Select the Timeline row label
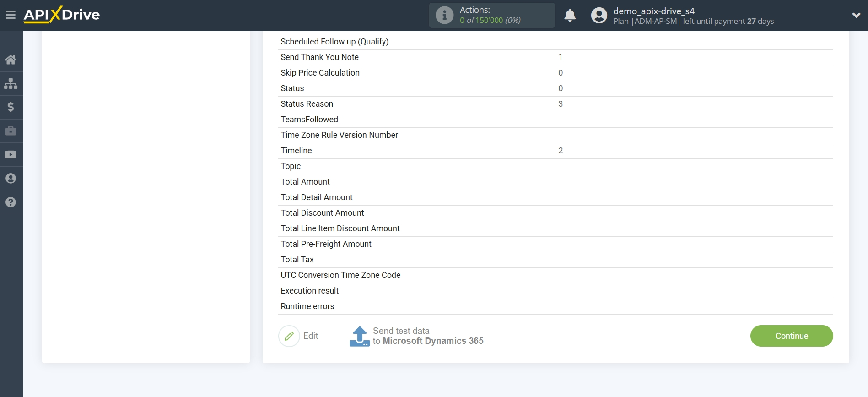This screenshot has width=868, height=397. (296, 151)
